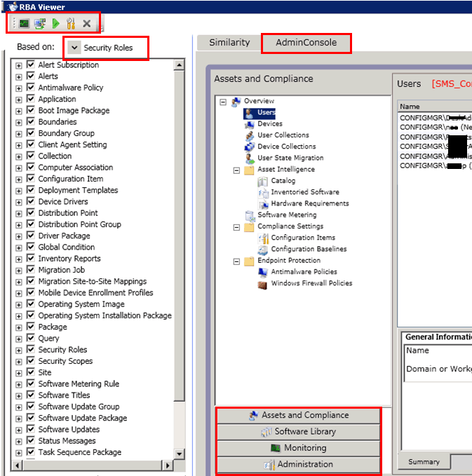Click scroll up arrow of roles list
This screenshot has height=476, width=472.
point(180,65)
